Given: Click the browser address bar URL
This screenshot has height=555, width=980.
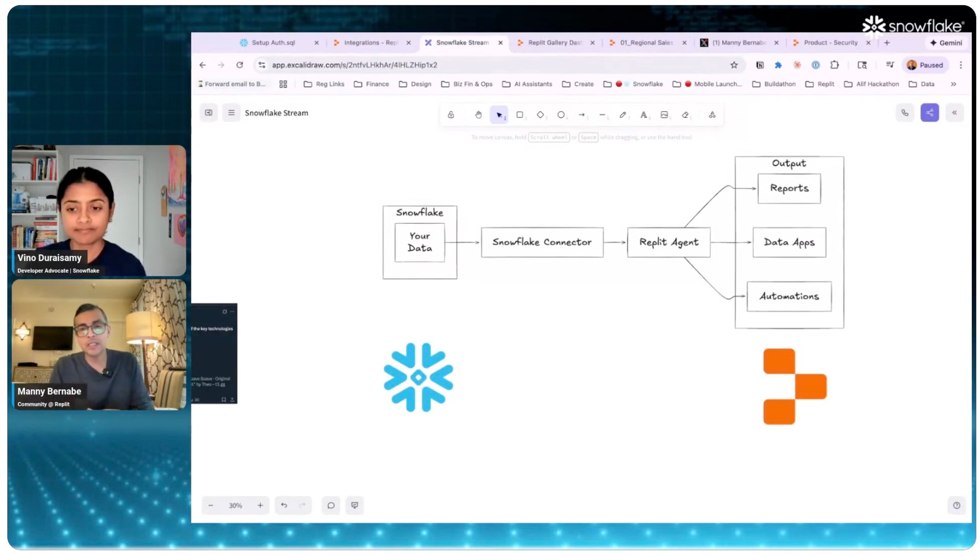Looking at the screenshot, I should (x=354, y=65).
